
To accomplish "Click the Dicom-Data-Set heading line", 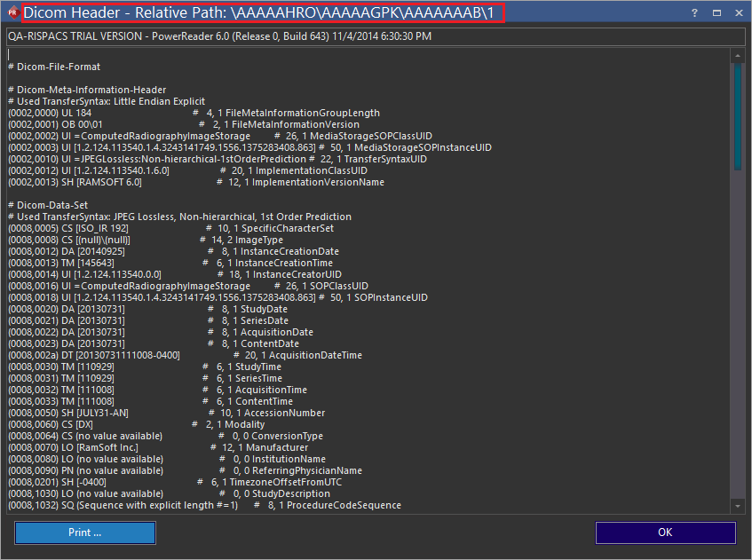I will point(55,205).
